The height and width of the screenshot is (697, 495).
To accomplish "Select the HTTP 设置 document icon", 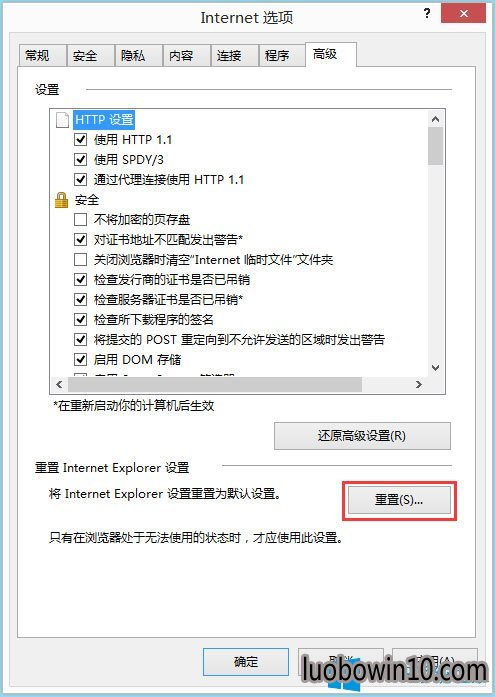I will coord(62,120).
